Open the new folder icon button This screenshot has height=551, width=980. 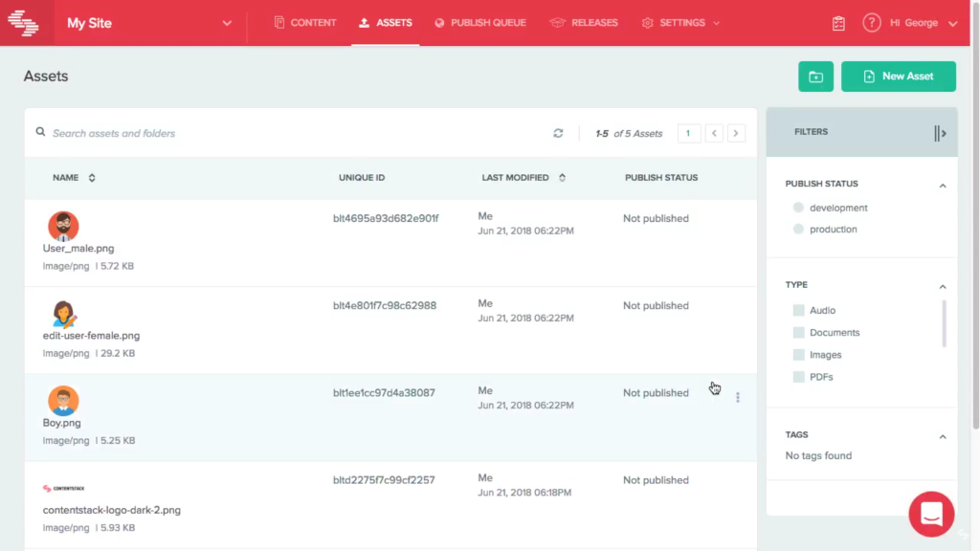pyautogui.click(x=815, y=77)
